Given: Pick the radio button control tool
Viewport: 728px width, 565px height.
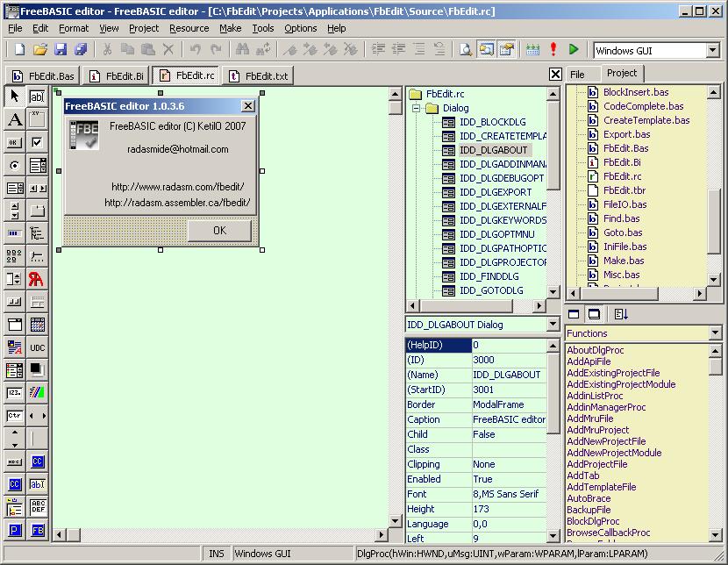Looking at the screenshot, I should click(15, 165).
